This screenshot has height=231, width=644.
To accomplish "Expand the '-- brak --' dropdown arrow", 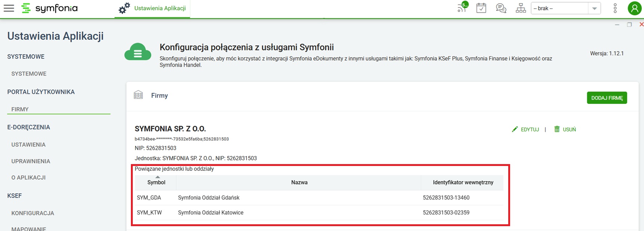I will tap(594, 8).
